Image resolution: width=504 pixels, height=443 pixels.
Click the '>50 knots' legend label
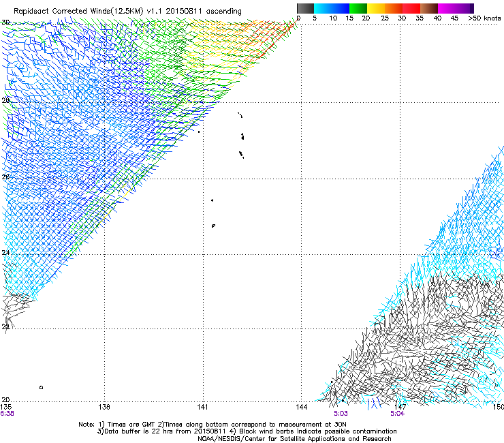pyautogui.click(x=484, y=18)
